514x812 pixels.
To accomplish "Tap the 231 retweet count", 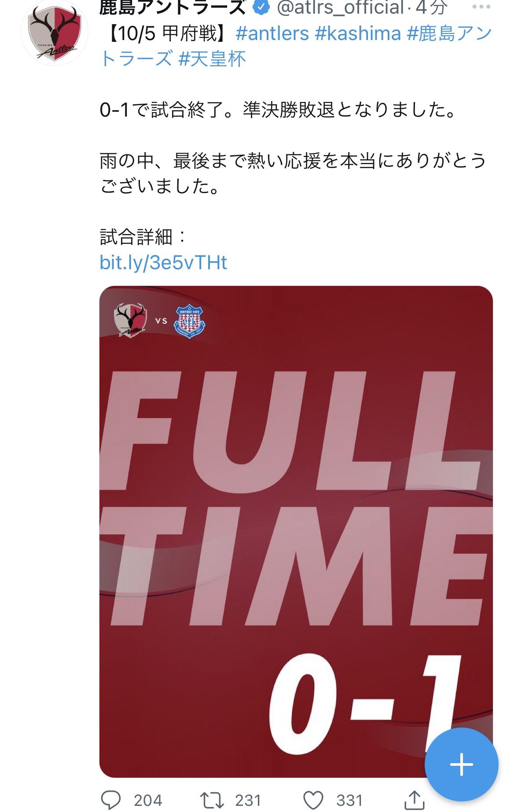I will [x=248, y=801].
